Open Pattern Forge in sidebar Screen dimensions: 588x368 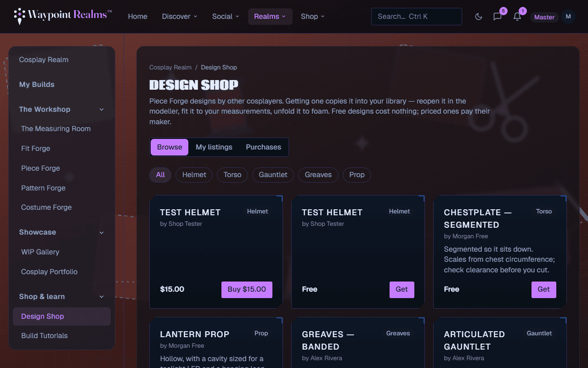pos(62,188)
